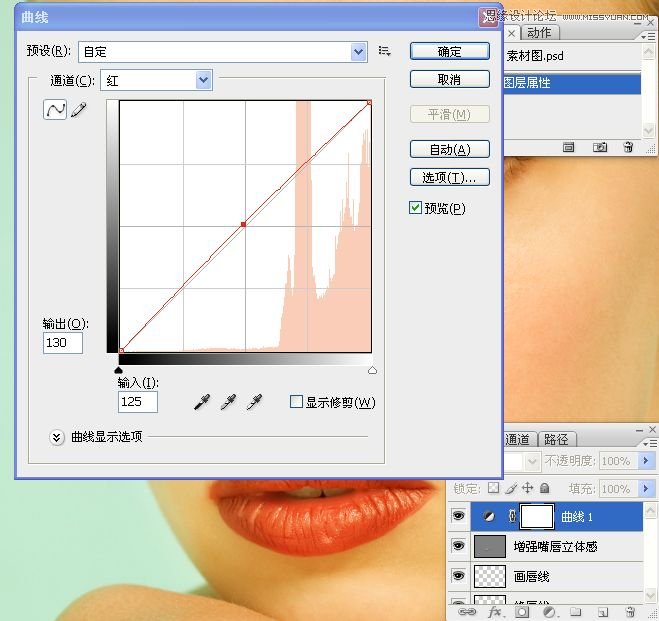Delete current state in History panel
This screenshot has width=659, height=621.
(x=628, y=147)
